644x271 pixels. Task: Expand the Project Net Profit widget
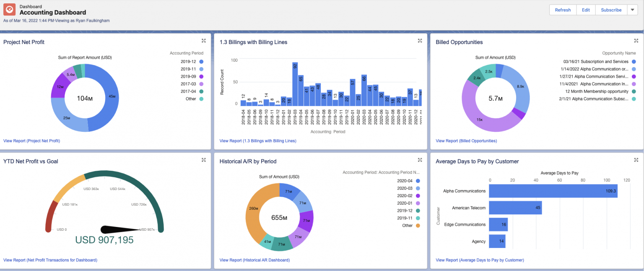[x=204, y=41]
